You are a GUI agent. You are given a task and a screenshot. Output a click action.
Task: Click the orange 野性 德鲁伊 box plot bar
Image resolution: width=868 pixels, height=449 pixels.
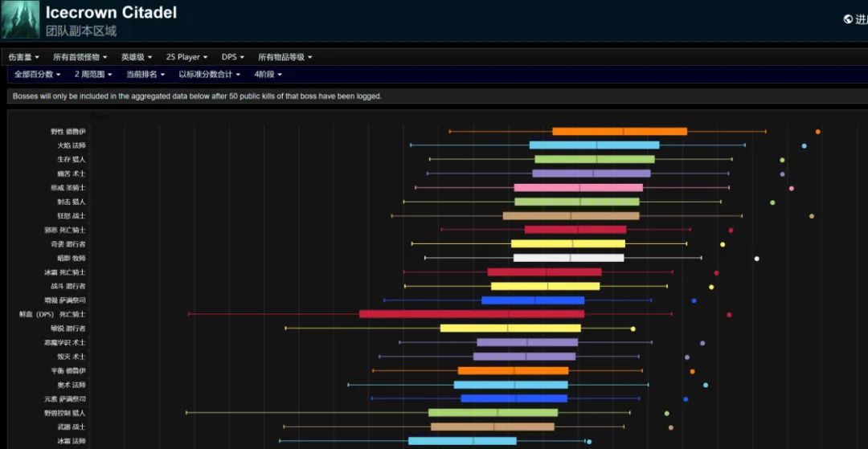(619, 132)
